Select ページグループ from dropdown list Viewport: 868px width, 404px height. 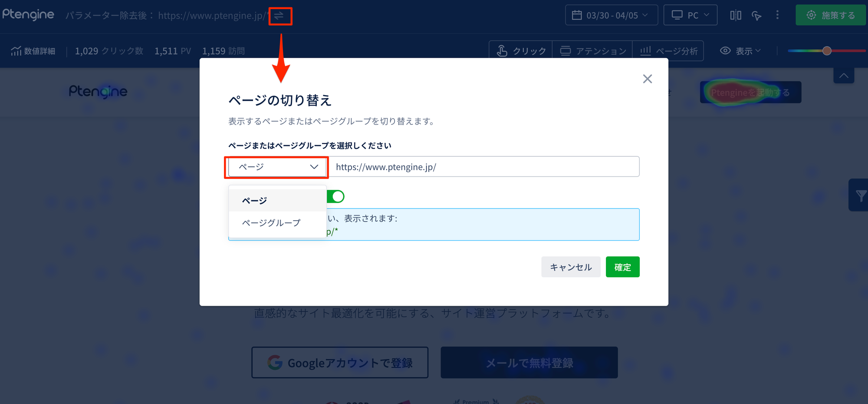271,223
